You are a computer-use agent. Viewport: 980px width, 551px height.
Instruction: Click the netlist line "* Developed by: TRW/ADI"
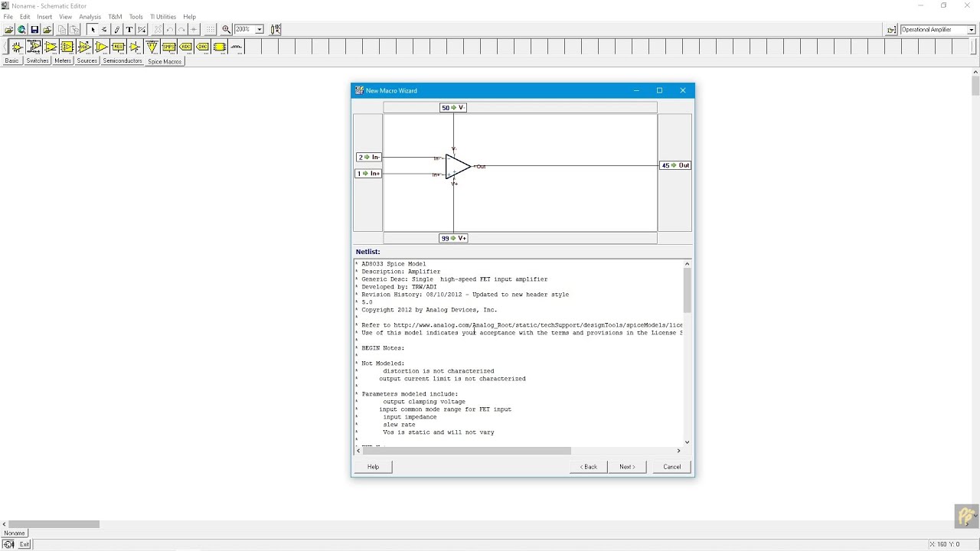click(x=396, y=287)
